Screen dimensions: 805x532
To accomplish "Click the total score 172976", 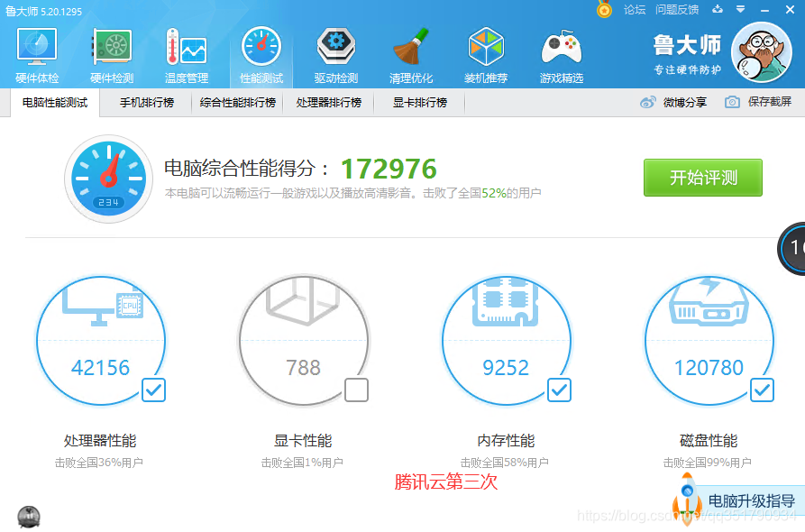I will point(389,169).
